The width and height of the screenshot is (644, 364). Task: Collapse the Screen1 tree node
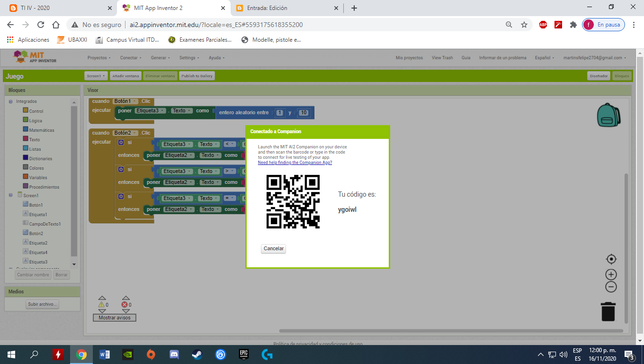pyautogui.click(x=10, y=195)
